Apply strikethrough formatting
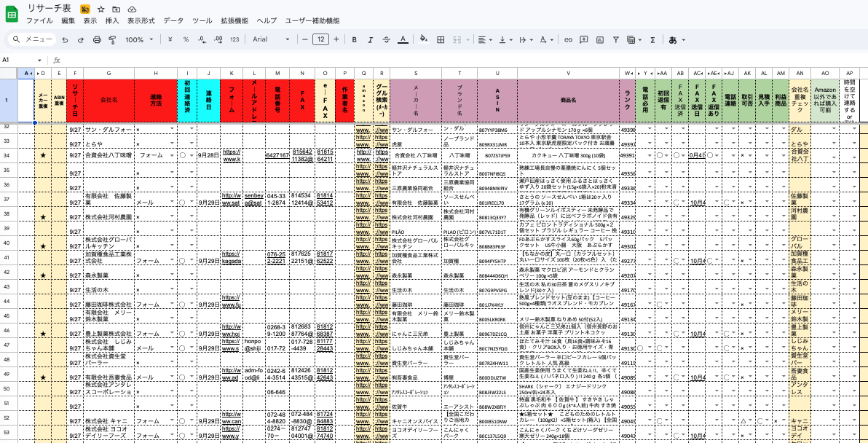 (387, 40)
